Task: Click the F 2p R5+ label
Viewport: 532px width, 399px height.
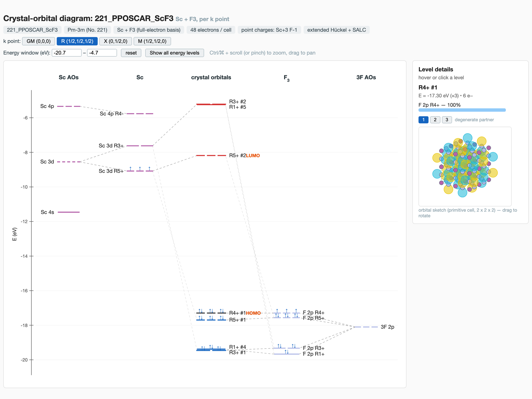Action: (314, 318)
